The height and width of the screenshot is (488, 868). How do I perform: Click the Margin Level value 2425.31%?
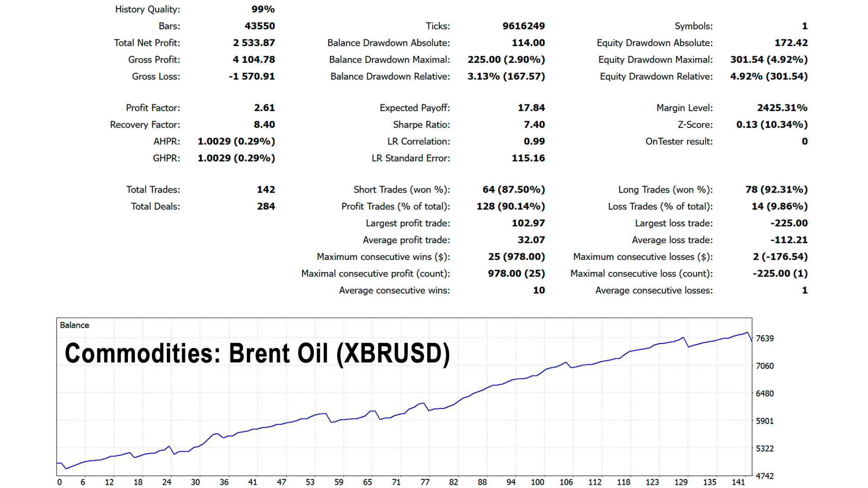(x=782, y=108)
